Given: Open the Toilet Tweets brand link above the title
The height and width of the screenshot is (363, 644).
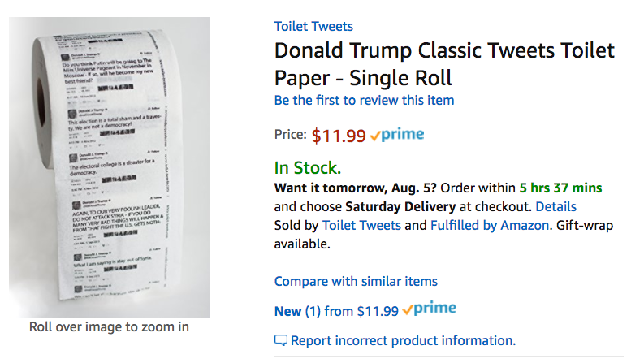Looking at the screenshot, I should 313,27.
